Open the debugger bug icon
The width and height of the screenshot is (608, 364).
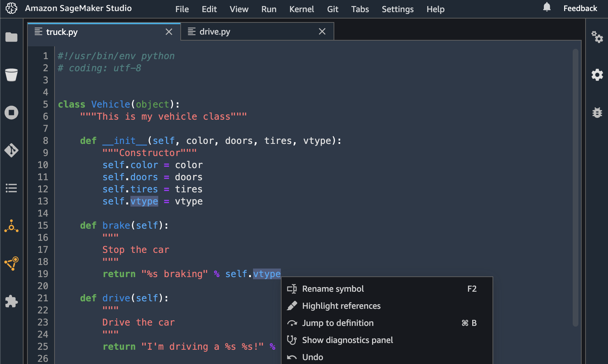pyautogui.click(x=597, y=113)
